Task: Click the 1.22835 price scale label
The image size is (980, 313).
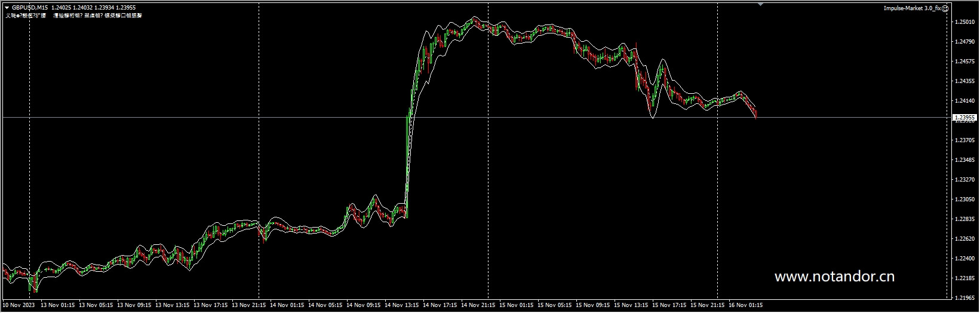Action: 965,219
